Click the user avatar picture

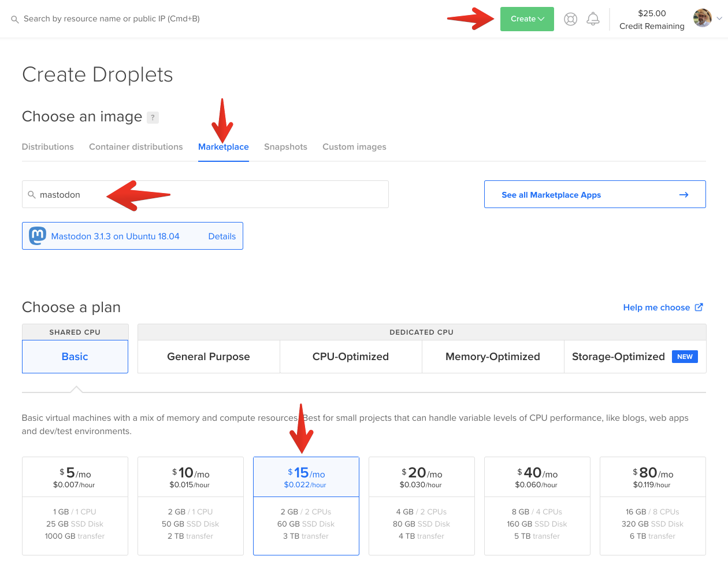tap(702, 18)
